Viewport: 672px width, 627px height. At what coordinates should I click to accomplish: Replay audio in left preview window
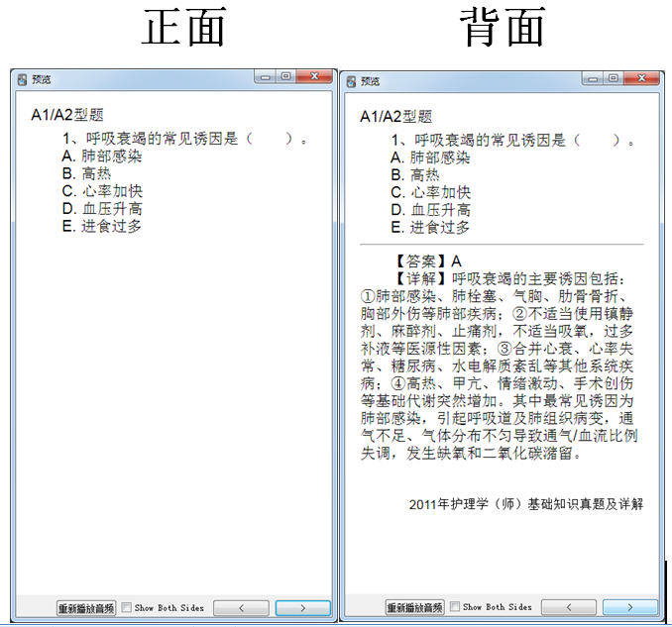[x=86, y=608]
